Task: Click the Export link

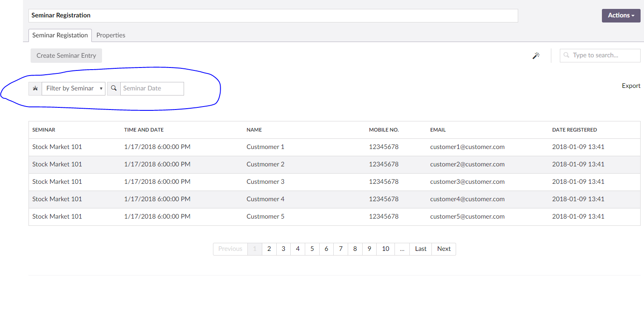Action: pos(631,86)
